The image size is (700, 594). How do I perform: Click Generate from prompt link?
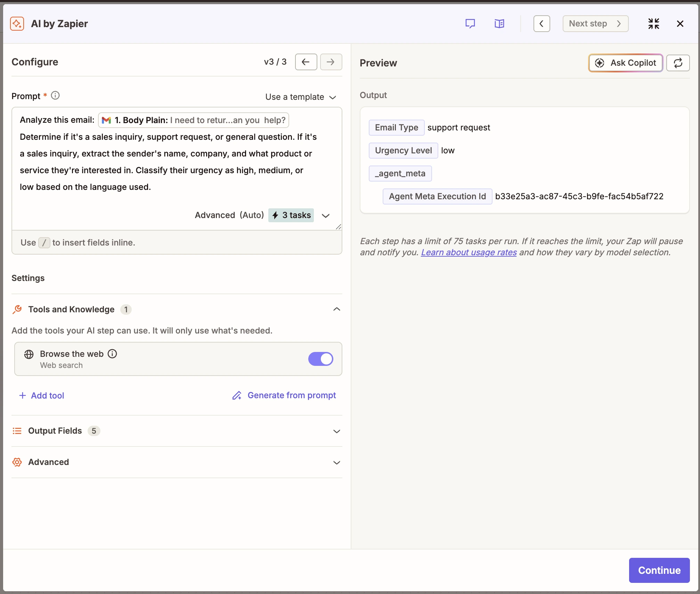tap(284, 395)
